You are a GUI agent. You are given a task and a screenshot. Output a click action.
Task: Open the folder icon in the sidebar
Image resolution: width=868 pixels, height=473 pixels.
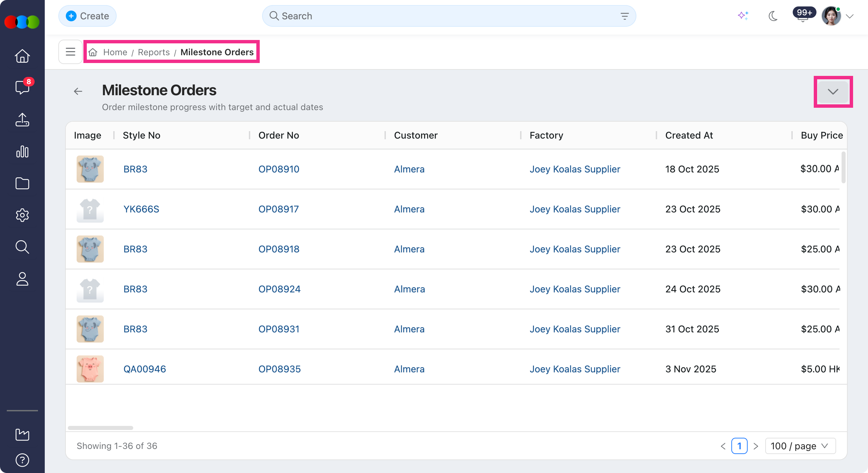click(x=22, y=183)
